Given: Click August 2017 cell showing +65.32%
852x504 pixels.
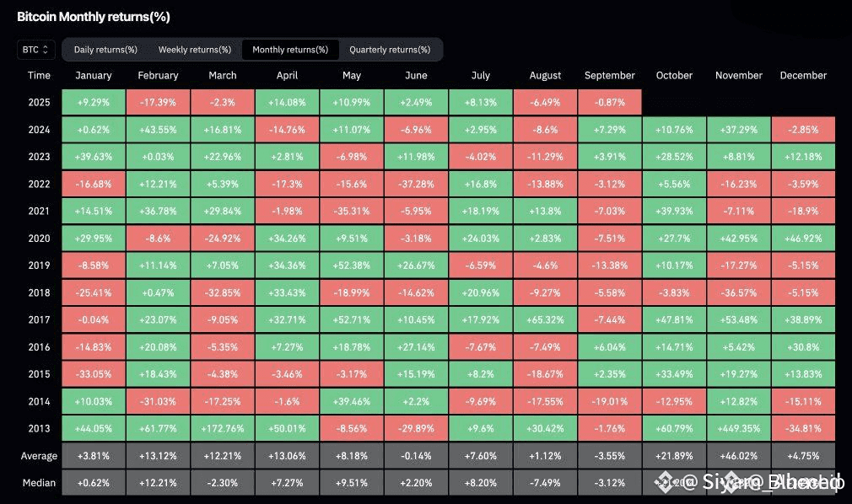Looking at the screenshot, I should (x=545, y=319).
